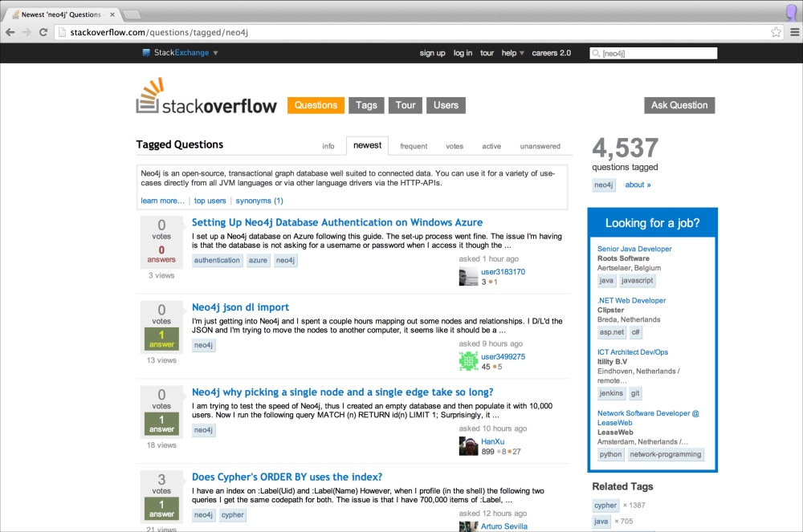
Task: Open the Chrome menu hamburger icon
Action: (795, 32)
